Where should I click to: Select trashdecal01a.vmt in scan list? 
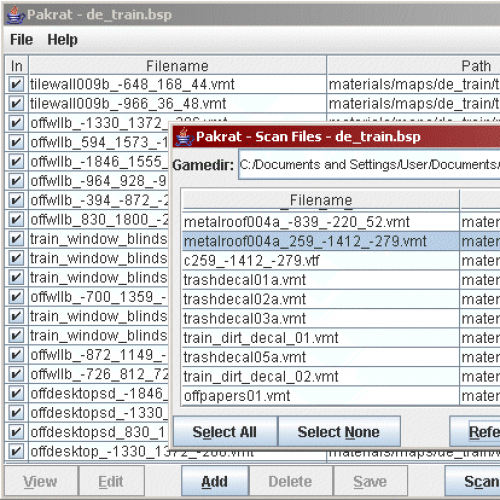point(321,280)
